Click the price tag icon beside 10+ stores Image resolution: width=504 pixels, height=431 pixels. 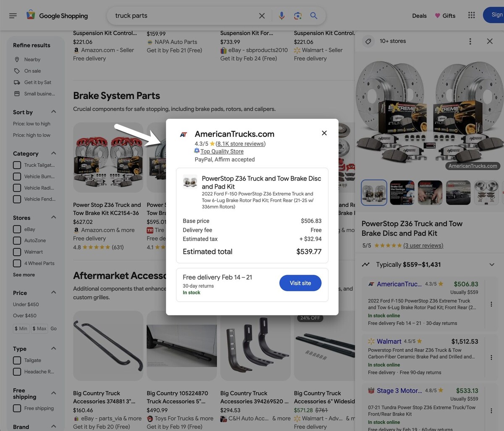(368, 41)
